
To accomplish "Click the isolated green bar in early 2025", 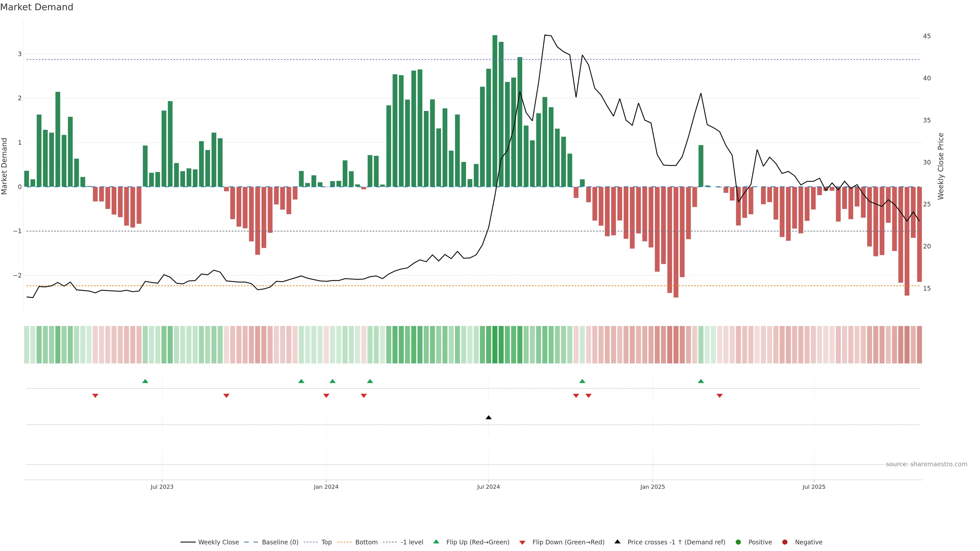I will pyautogui.click(x=701, y=166).
